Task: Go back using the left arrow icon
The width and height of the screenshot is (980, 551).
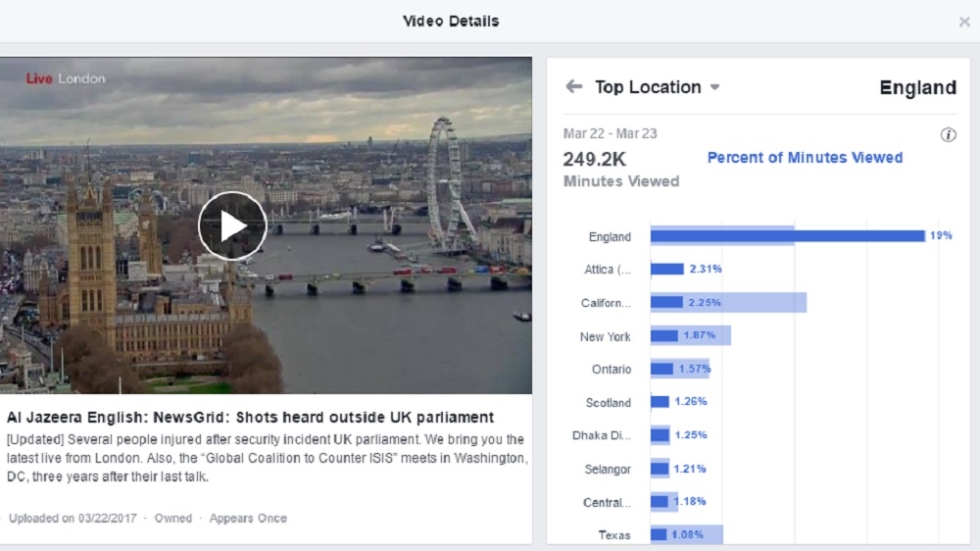Action: pyautogui.click(x=573, y=86)
